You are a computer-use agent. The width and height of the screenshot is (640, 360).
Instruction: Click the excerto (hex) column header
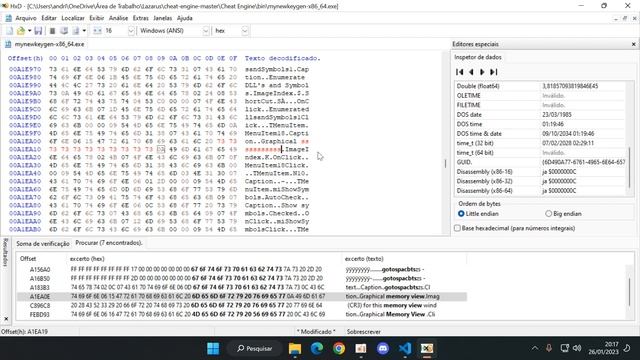(204, 259)
